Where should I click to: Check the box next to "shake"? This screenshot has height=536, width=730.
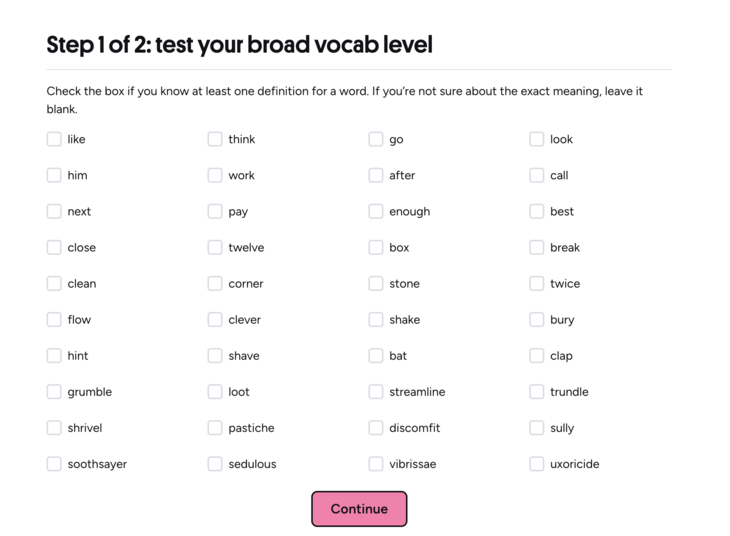click(376, 319)
